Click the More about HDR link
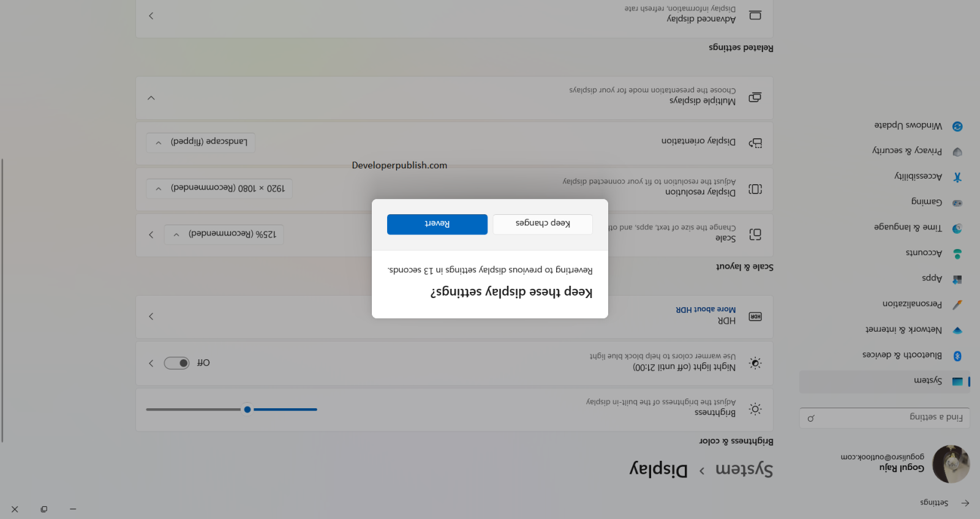The height and width of the screenshot is (519, 980). click(x=706, y=310)
